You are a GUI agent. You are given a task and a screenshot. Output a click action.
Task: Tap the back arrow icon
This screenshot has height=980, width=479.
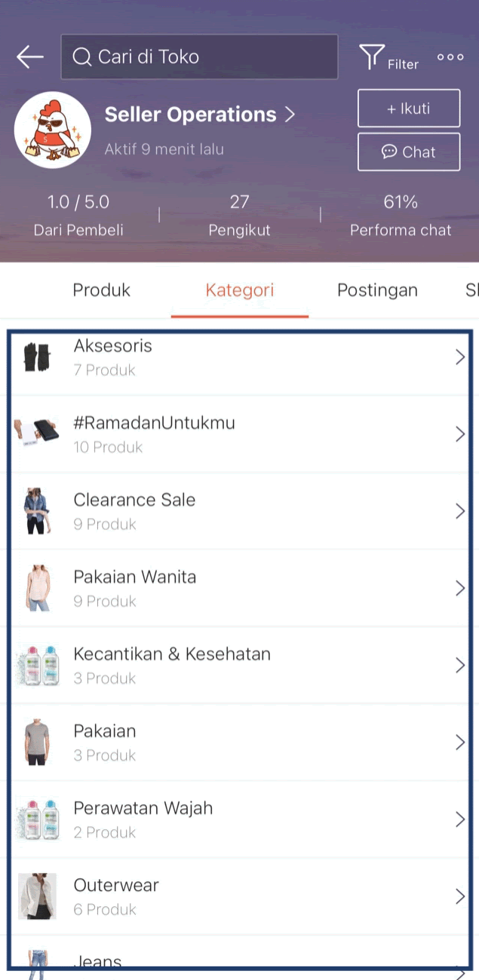[x=30, y=57]
